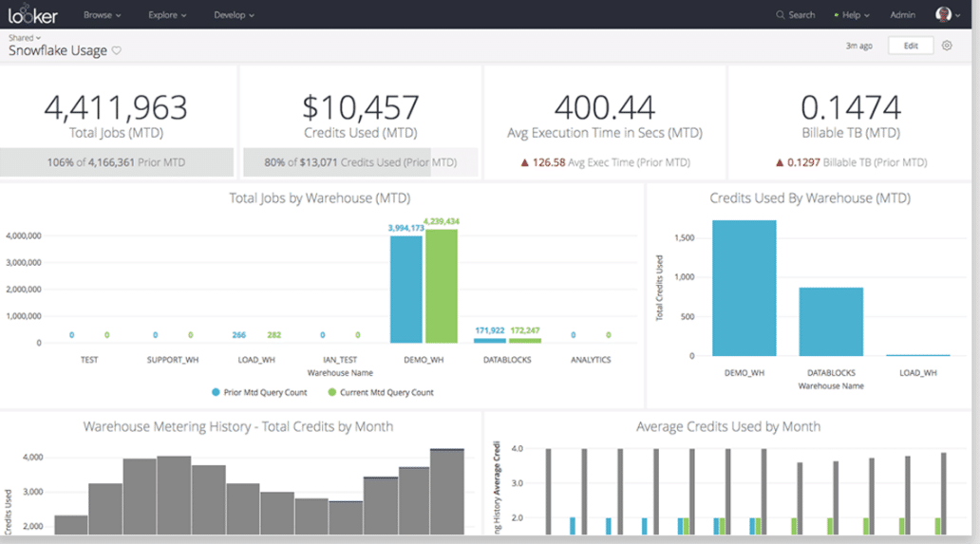Expand the Shared folder dropdown
980x544 pixels.
click(x=25, y=38)
